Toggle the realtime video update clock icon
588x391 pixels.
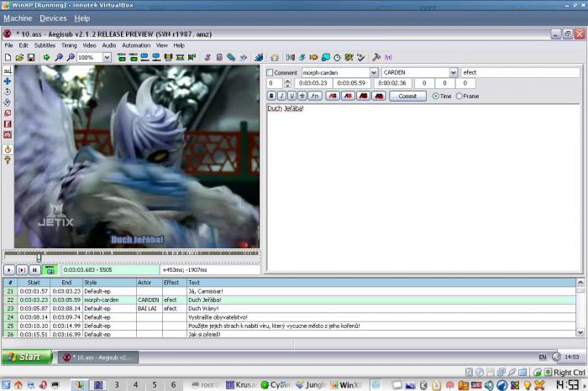click(x=8, y=149)
